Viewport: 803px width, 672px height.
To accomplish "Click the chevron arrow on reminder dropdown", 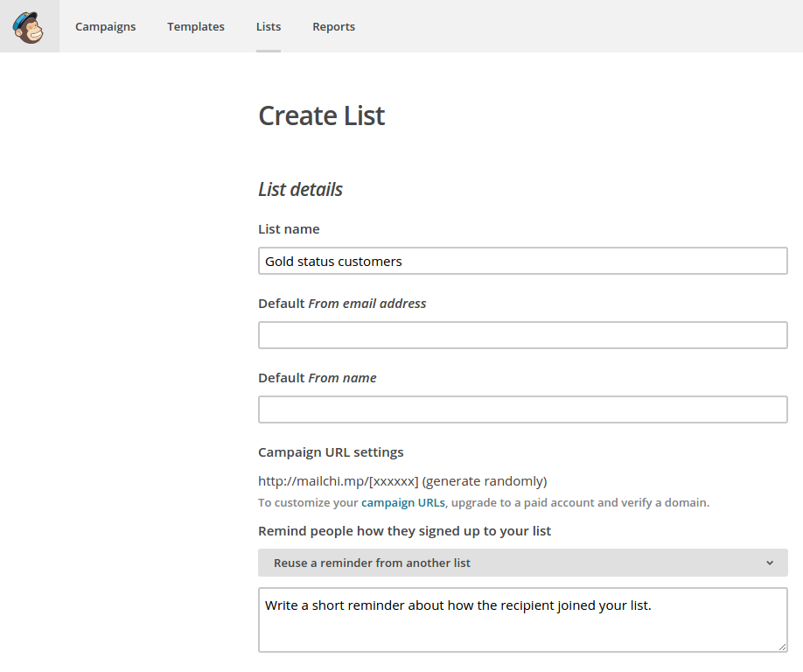I will (770, 563).
